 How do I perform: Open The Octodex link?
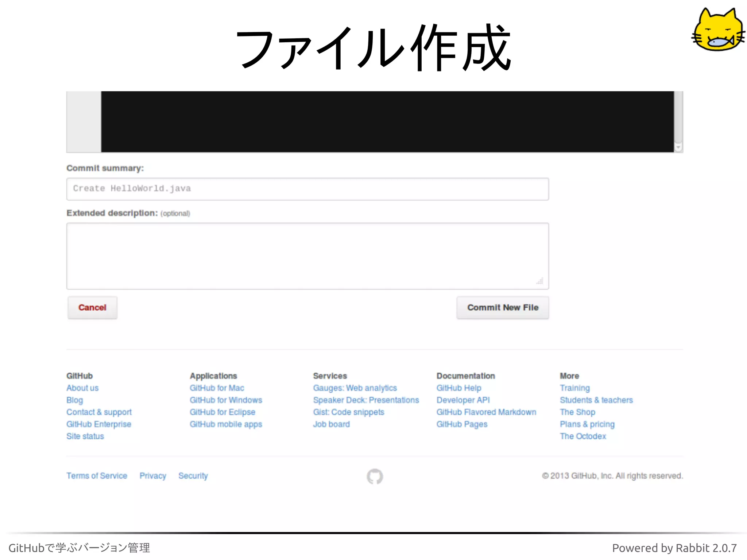582,436
